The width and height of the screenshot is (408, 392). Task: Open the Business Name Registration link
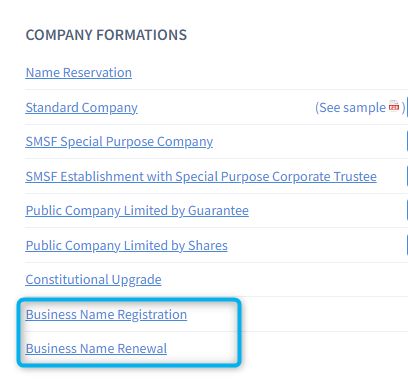[x=106, y=315]
